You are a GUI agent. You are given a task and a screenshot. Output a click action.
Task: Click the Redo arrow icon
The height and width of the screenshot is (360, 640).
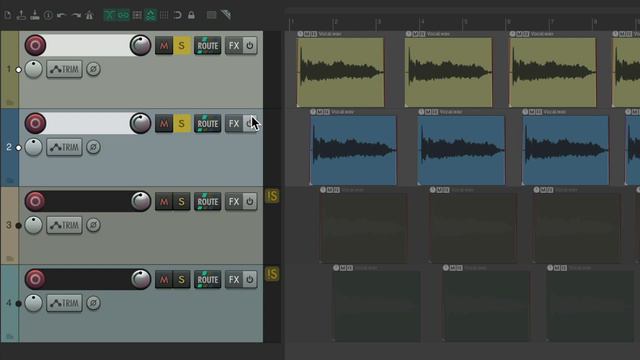76,16
